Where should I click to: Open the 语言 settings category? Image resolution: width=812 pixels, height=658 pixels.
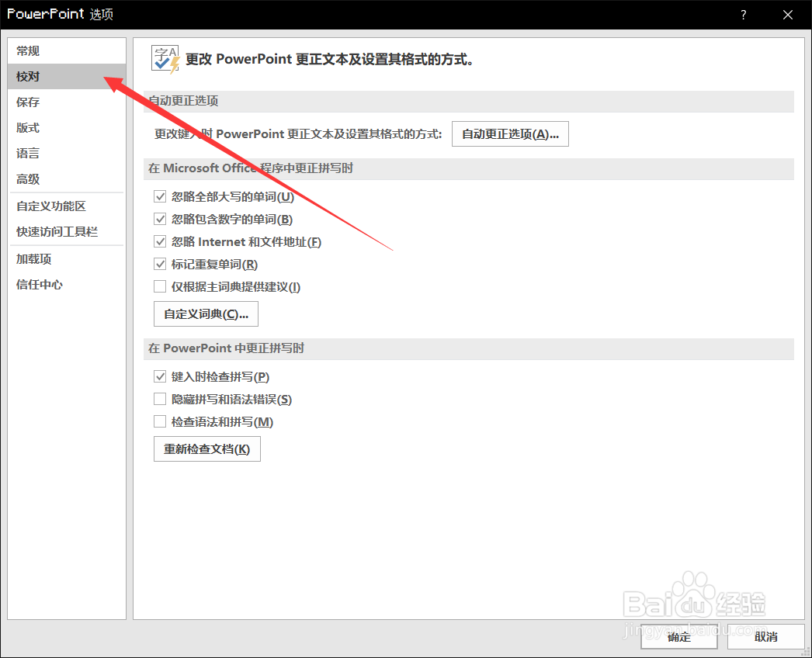coord(67,153)
